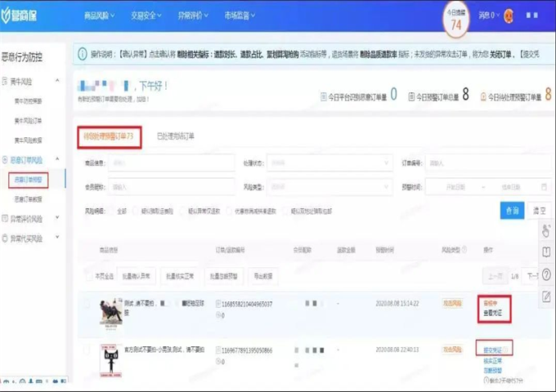Image resolution: width=556 pixels, height=392 pixels.
Task: Click the 黄牛风险 section icon
Action: [5, 82]
